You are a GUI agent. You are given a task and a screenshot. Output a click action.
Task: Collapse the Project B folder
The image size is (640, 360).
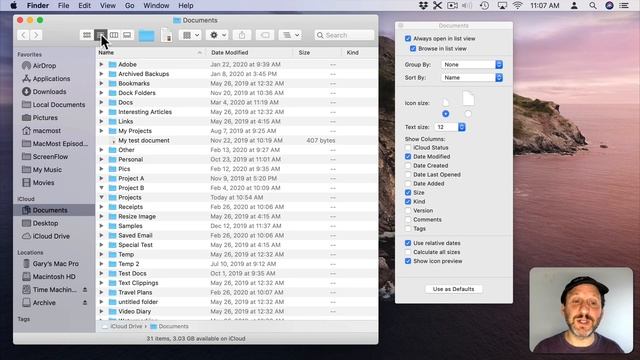click(x=101, y=188)
